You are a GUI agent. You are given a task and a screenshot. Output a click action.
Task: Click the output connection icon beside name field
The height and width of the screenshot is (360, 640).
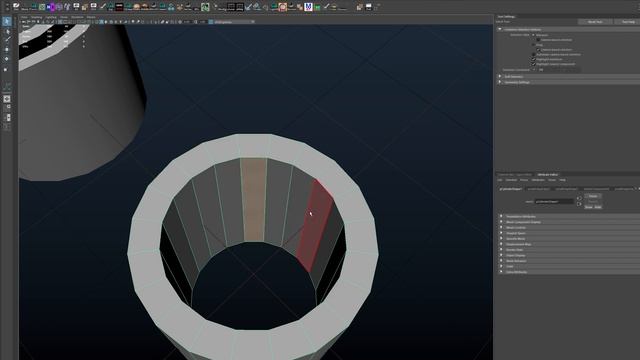(579, 204)
